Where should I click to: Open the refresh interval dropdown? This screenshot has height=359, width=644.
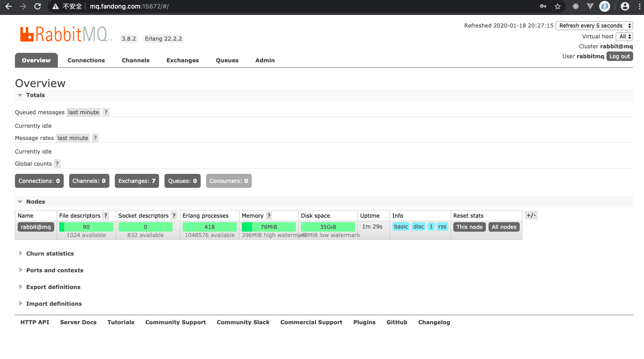(594, 26)
